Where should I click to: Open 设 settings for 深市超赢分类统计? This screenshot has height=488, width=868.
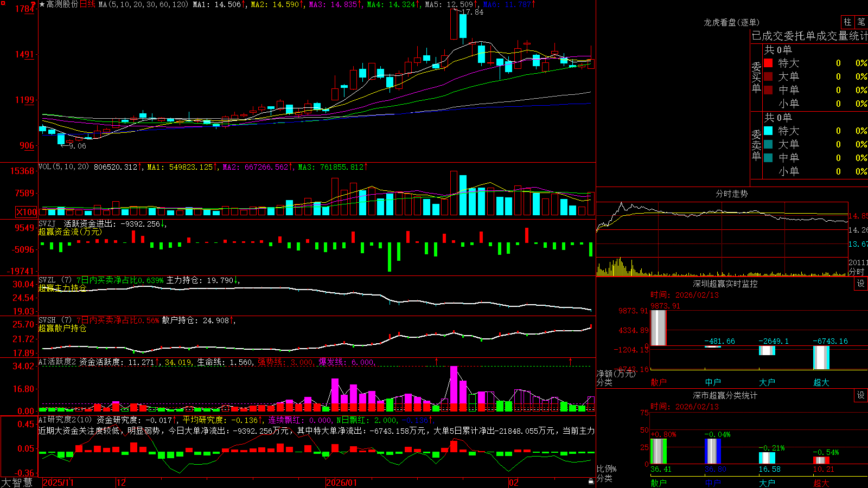coord(861,395)
